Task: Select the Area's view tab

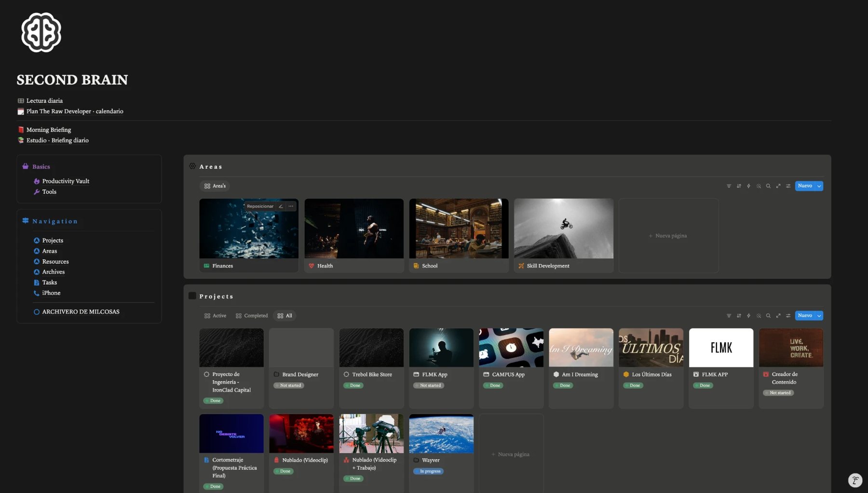Action: click(x=215, y=186)
